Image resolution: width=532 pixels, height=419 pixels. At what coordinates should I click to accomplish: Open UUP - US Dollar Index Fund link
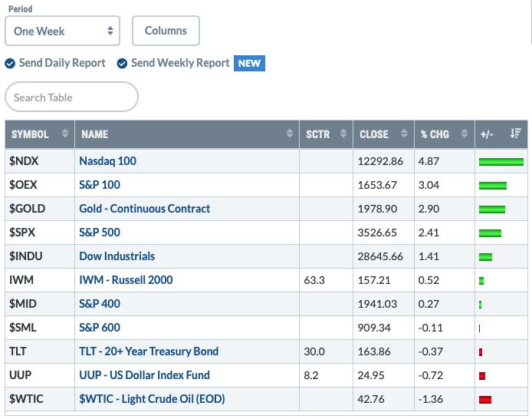click(x=144, y=374)
